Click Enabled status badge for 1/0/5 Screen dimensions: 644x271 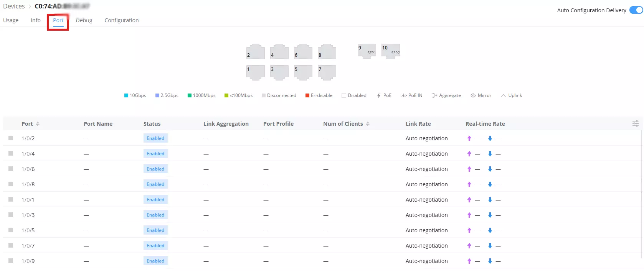pos(155,230)
